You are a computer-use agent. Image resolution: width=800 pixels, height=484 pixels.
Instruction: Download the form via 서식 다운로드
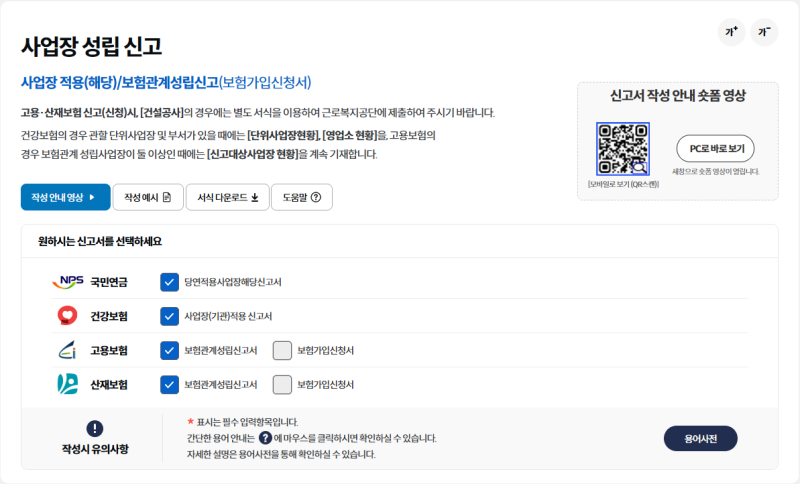click(228, 197)
